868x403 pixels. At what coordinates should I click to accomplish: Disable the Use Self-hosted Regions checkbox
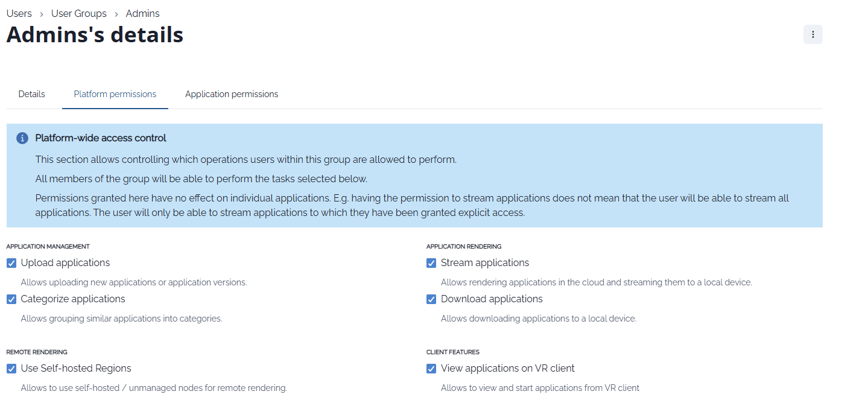tap(11, 369)
